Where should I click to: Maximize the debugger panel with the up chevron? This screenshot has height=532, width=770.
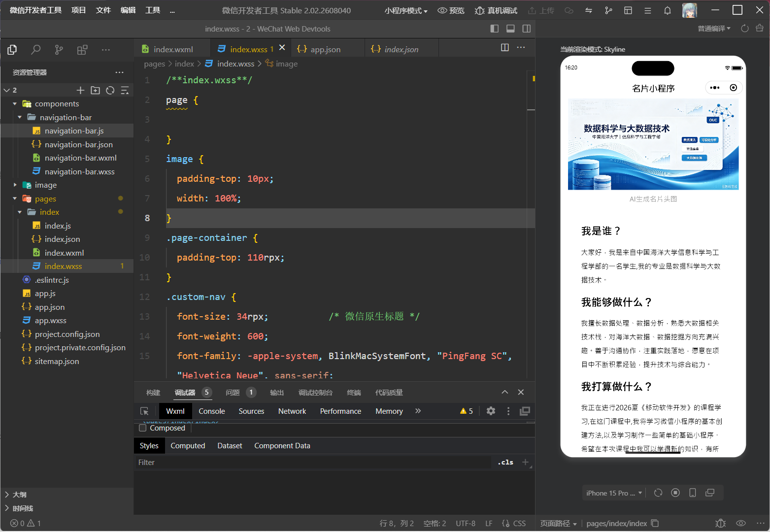pyautogui.click(x=505, y=392)
